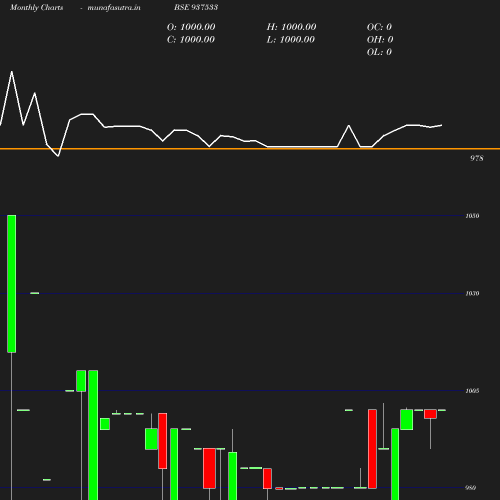The height and width of the screenshot is (500, 500).
Task: Select the small green dash on the 1030 gridline
Action: tap(35, 293)
